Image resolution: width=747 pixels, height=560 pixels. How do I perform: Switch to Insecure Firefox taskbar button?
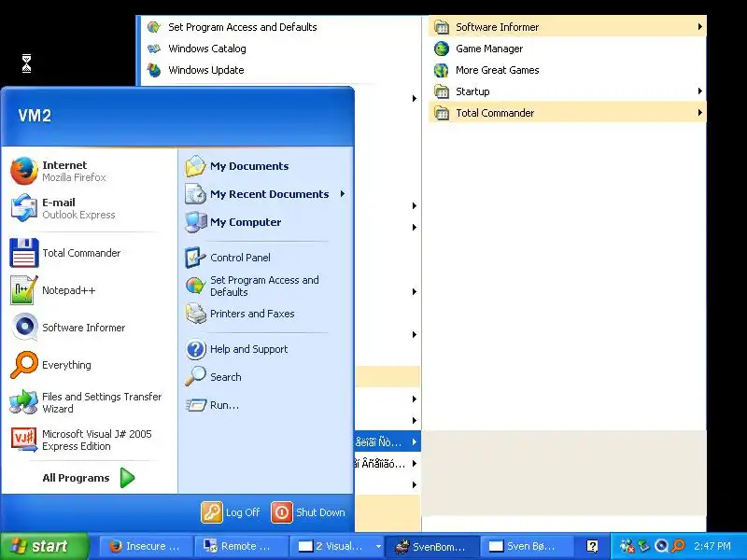coord(145,546)
